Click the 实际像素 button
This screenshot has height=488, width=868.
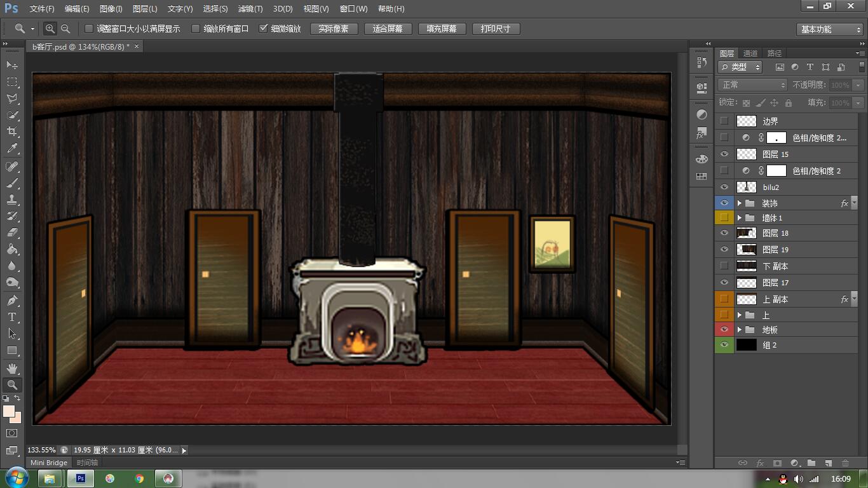(334, 29)
